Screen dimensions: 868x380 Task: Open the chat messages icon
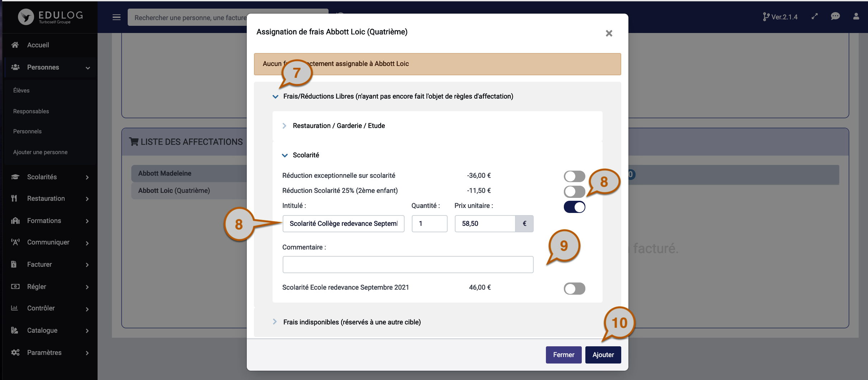tap(835, 16)
